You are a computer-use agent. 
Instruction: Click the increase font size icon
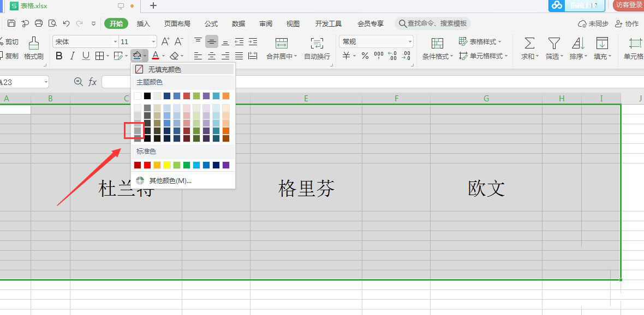[x=165, y=41]
